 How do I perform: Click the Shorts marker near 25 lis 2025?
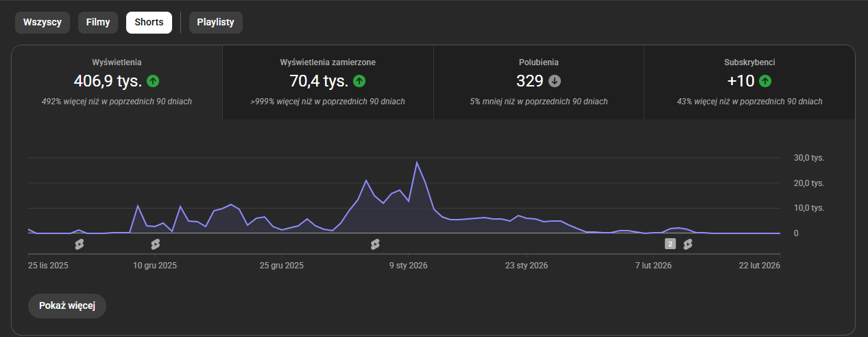click(79, 244)
